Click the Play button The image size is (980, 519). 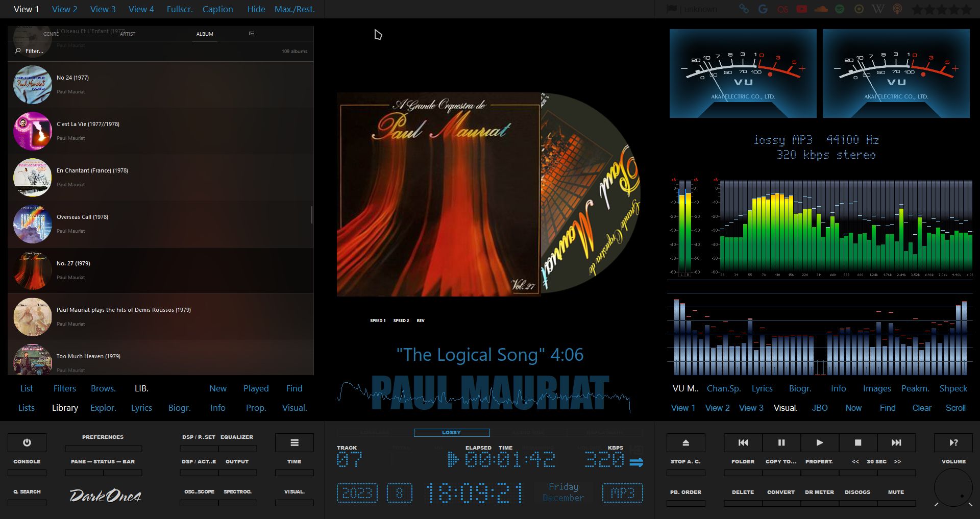pyautogui.click(x=820, y=442)
